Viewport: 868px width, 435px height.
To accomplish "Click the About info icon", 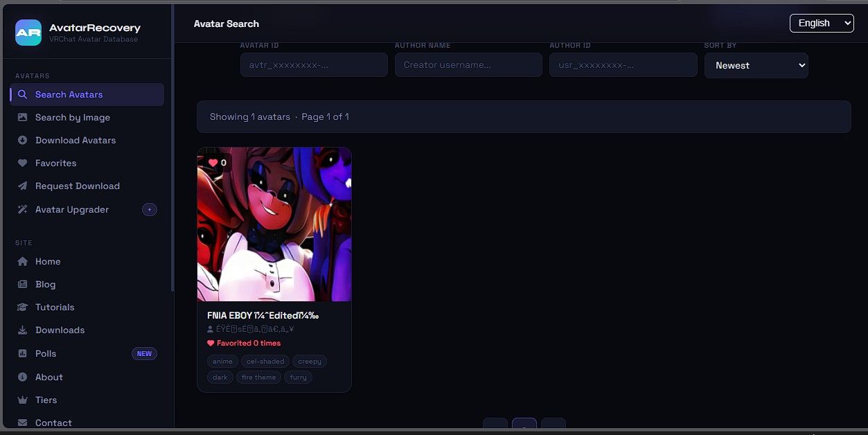I will 22,377.
